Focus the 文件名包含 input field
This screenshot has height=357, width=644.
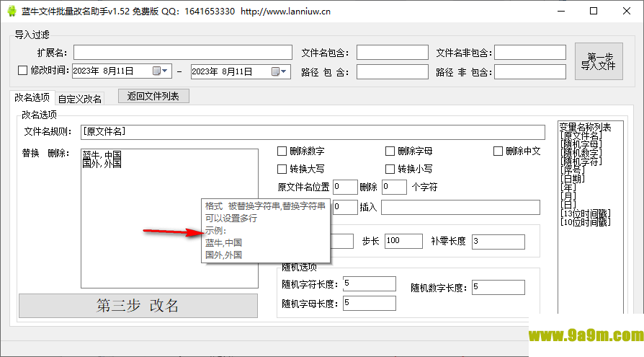tap(392, 53)
